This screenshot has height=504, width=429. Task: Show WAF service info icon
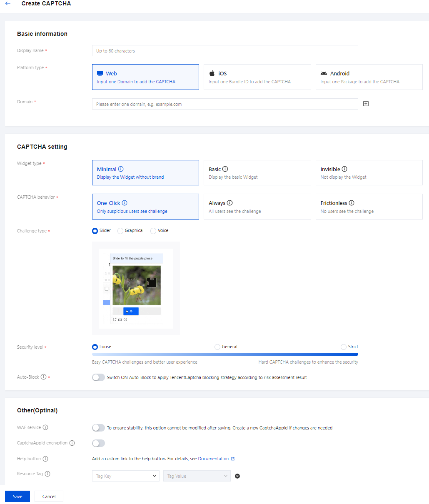[45, 427]
